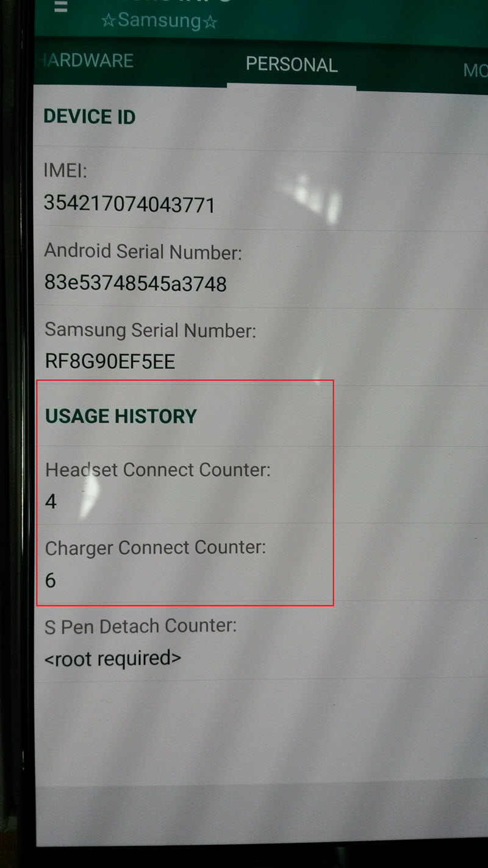
Task: Tap the DEVICE ID section header
Action: [90, 117]
